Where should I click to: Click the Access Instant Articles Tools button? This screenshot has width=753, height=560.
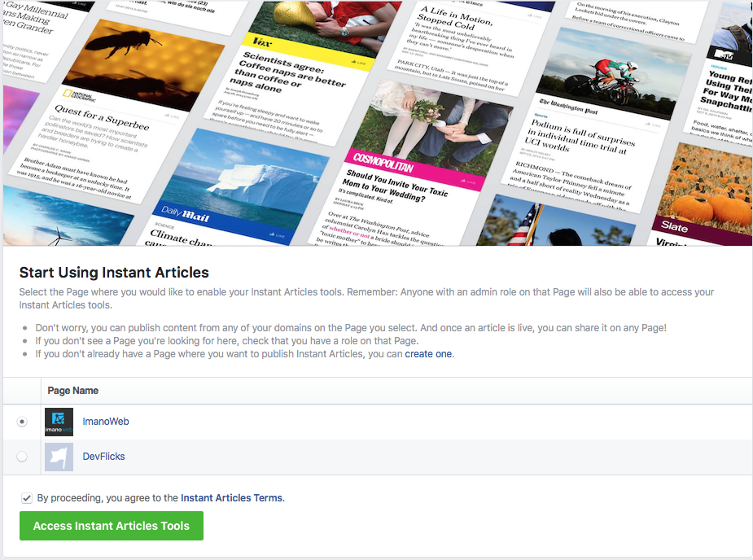(112, 526)
